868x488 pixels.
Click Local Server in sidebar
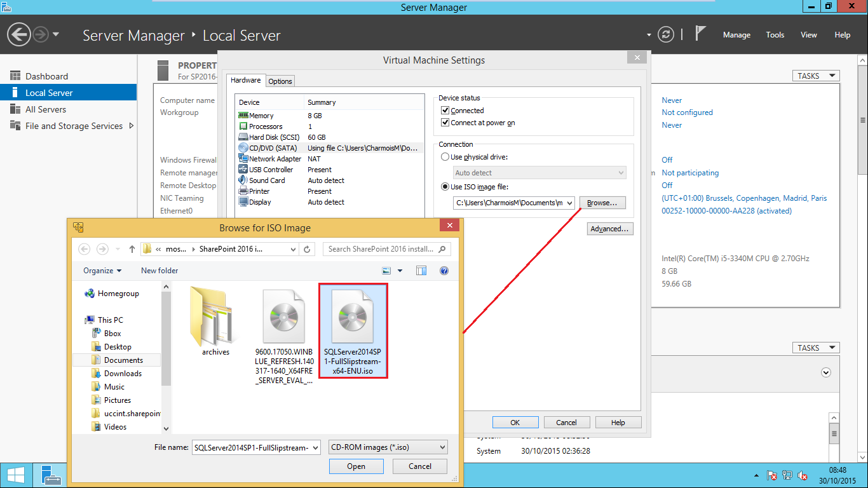click(68, 93)
